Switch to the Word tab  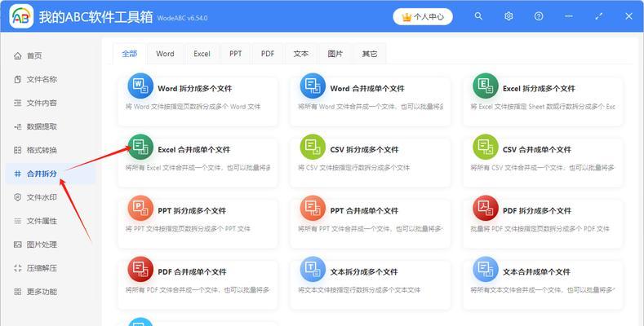[165, 54]
